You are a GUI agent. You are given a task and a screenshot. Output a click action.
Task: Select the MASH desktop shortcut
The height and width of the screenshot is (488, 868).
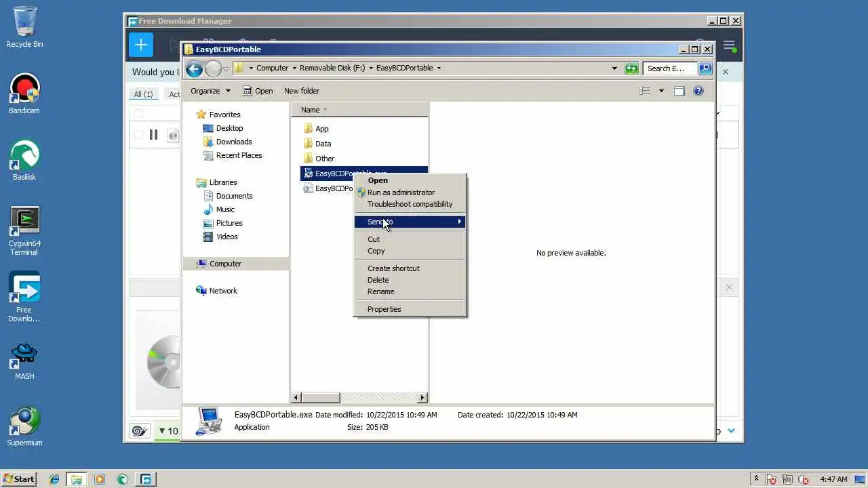pyautogui.click(x=24, y=359)
